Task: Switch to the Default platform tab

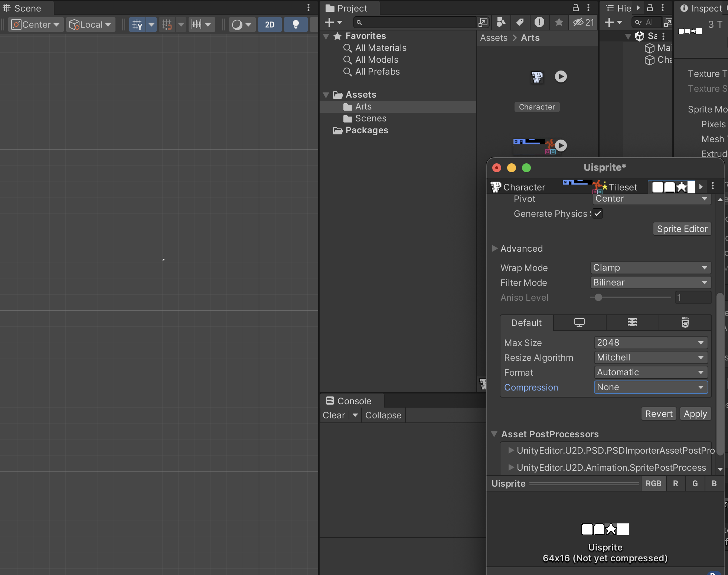Action: [526, 323]
